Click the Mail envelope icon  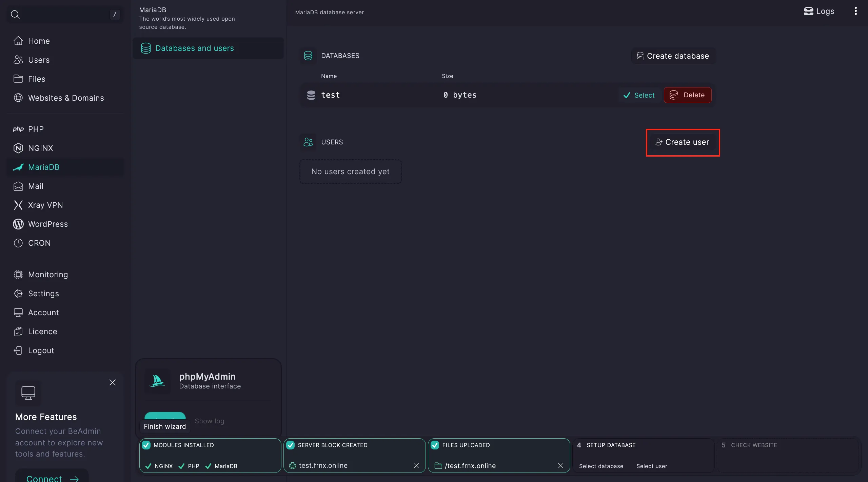point(18,186)
